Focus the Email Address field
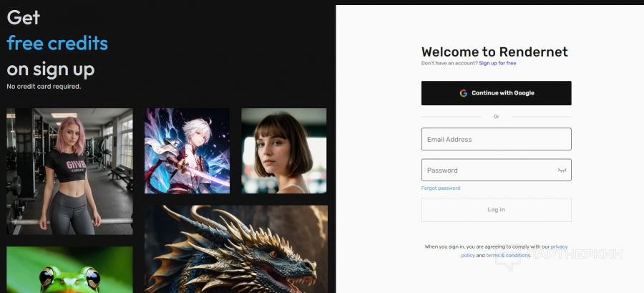 click(496, 139)
